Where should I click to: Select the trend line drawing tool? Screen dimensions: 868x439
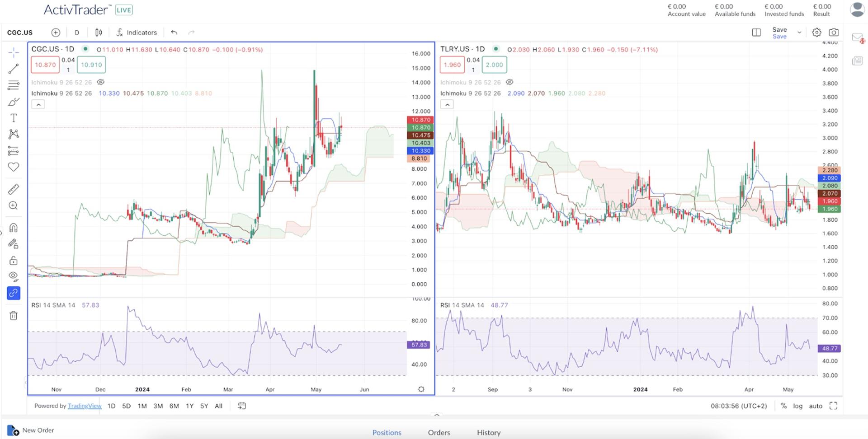pyautogui.click(x=14, y=68)
